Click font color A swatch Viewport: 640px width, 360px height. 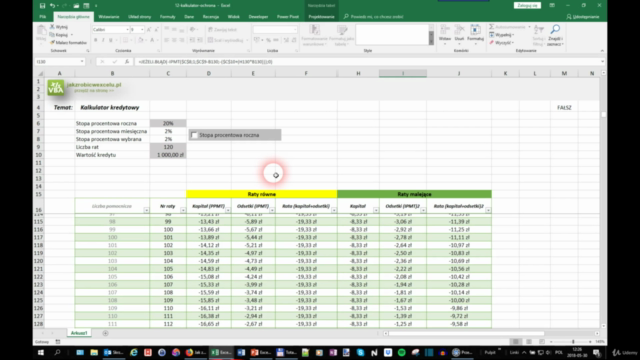pyautogui.click(x=152, y=40)
